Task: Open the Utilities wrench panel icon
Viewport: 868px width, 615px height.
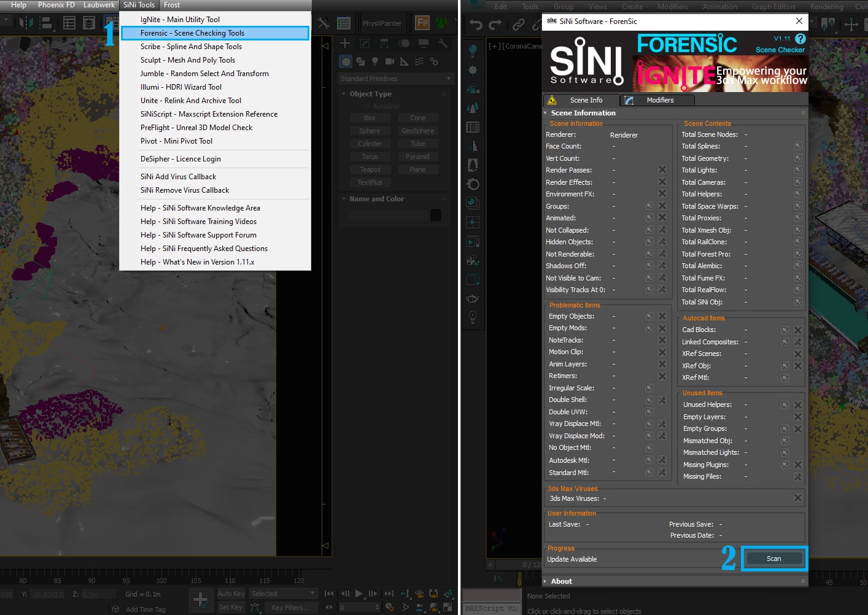Action: point(443,43)
